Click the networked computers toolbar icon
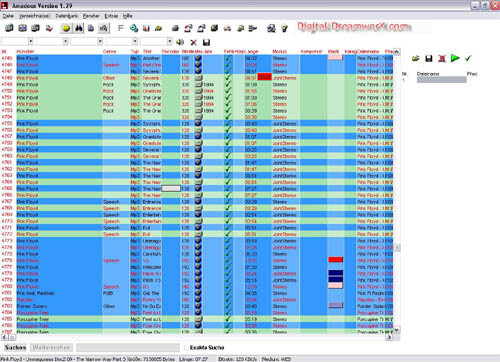 271,29
